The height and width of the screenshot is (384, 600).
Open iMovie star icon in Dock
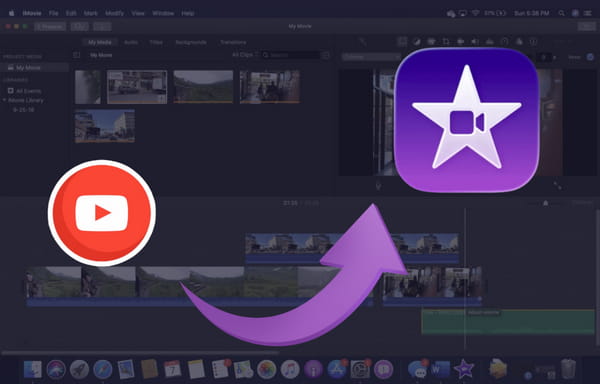click(x=464, y=369)
